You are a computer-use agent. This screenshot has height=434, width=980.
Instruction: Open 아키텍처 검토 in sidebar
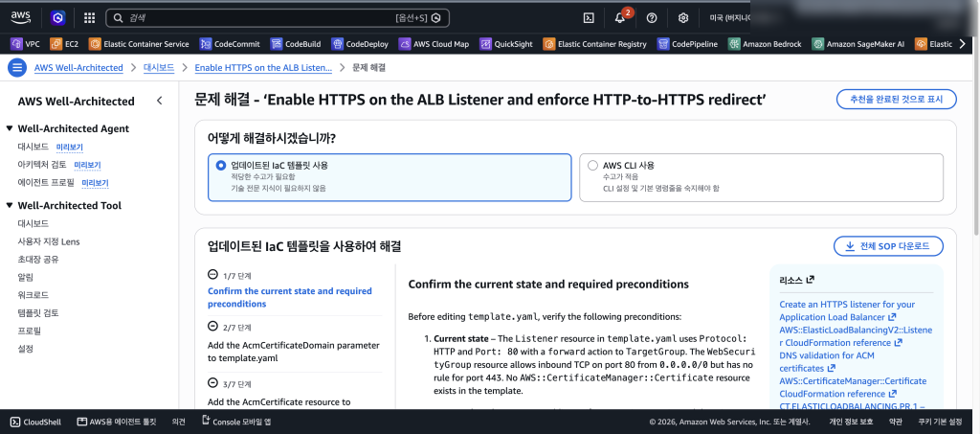click(x=42, y=165)
